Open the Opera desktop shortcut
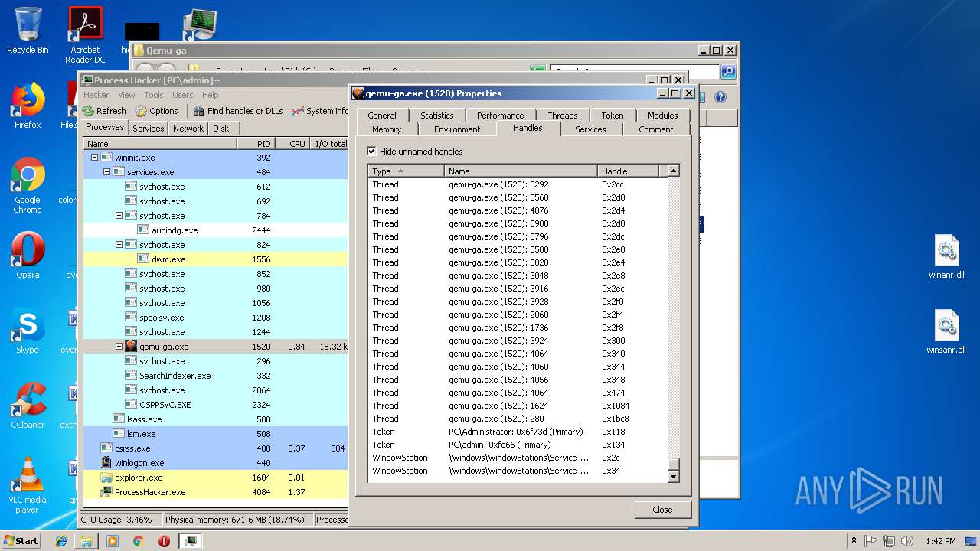This screenshot has height=551, width=980. [x=28, y=256]
